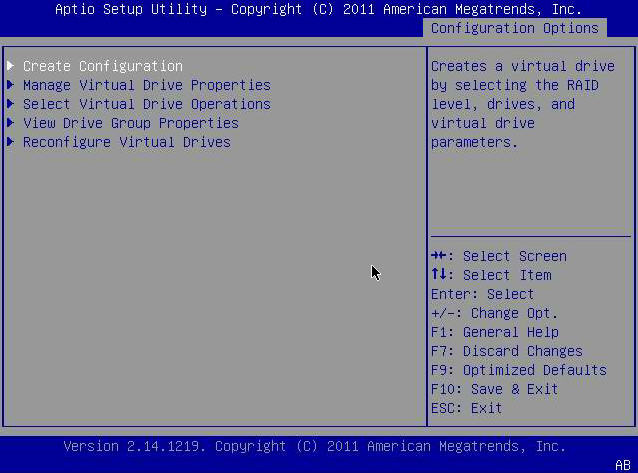Click the '+/-: Change Opt.' help line

494,313
